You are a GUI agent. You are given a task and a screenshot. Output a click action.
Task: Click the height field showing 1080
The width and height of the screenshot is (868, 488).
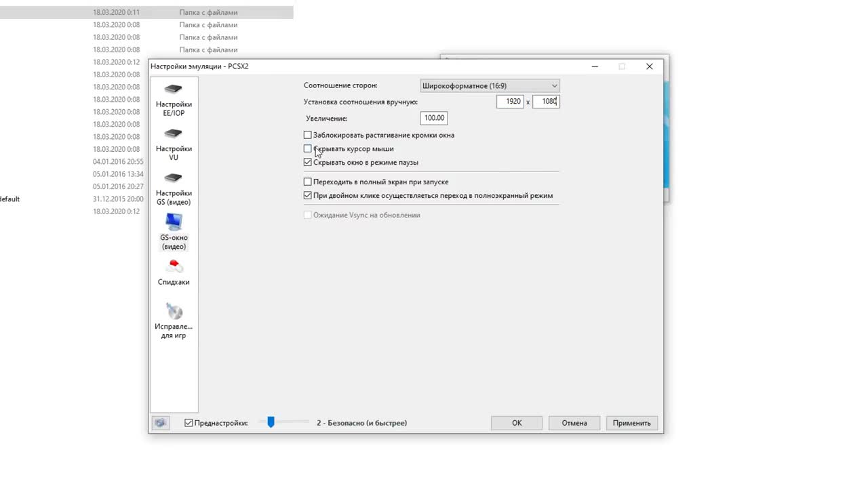click(546, 101)
